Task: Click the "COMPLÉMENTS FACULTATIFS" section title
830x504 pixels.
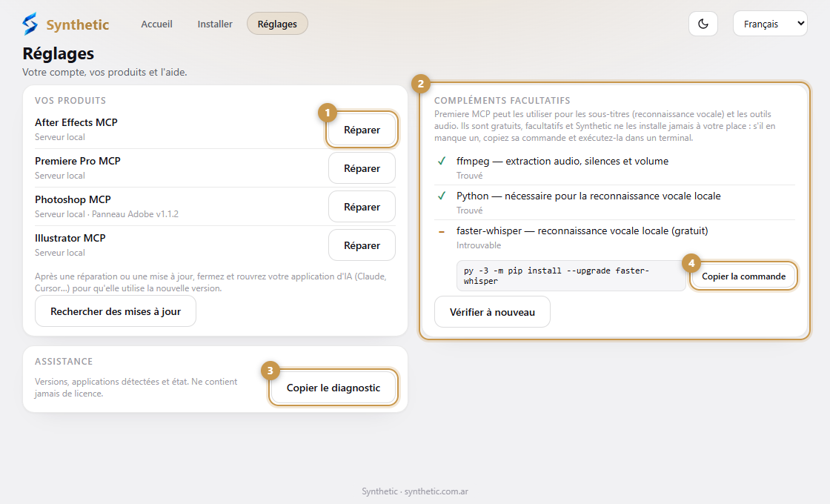Action: (502, 101)
